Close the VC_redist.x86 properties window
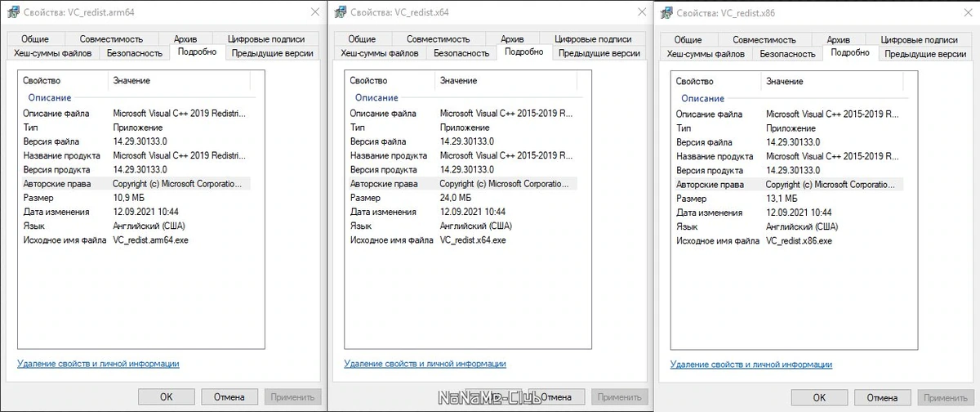 click(969, 12)
